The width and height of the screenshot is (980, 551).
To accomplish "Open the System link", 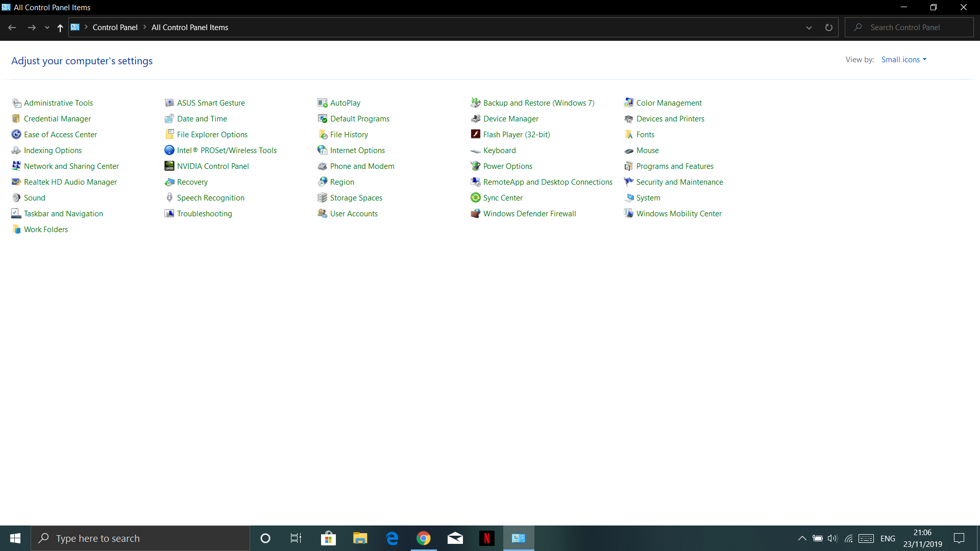I will pos(648,198).
